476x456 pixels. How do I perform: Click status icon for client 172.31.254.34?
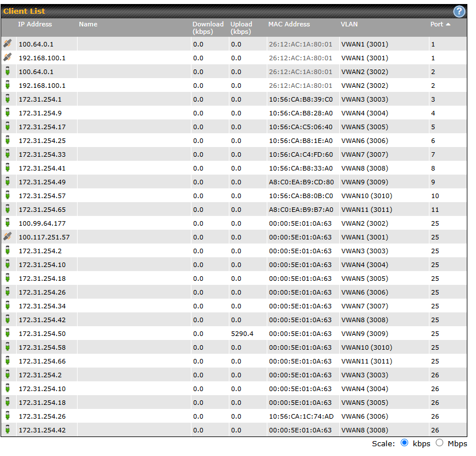(x=8, y=306)
